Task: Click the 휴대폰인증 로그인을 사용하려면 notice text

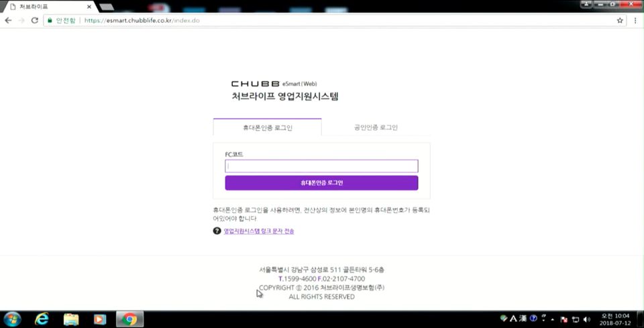Action: coord(321,214)
